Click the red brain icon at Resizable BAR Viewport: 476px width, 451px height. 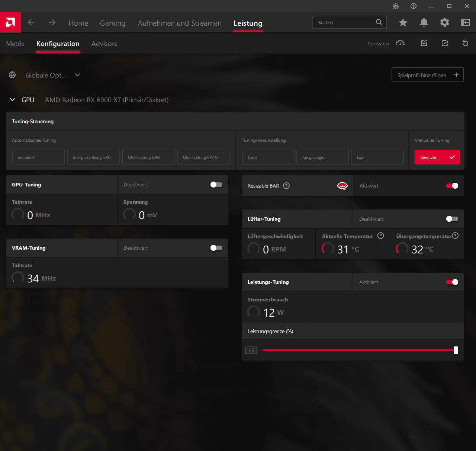[342, 186]
